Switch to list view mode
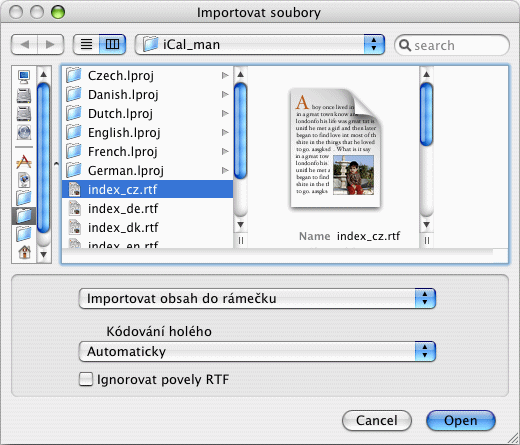The height and width of the screenshot is (445, 520). 86,44
